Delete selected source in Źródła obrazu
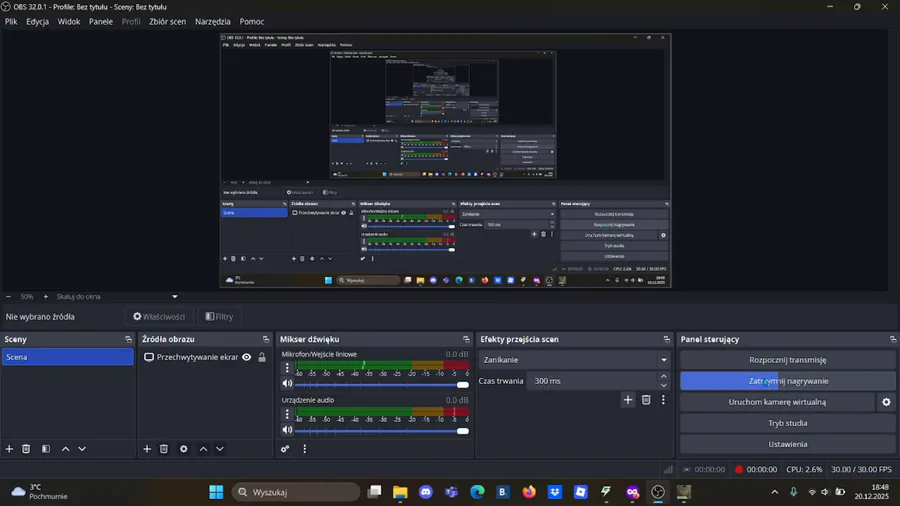 coord(164,449)
